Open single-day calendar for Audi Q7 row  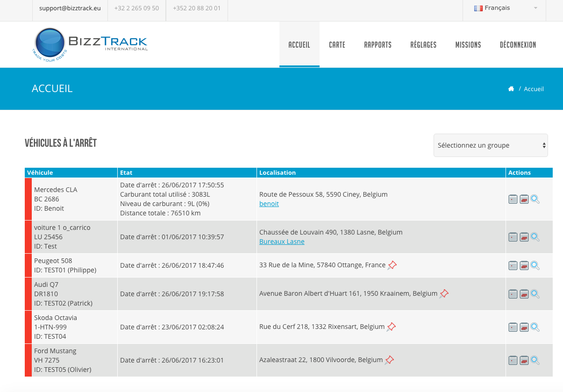pyautogui.click(x=513, y=294)
